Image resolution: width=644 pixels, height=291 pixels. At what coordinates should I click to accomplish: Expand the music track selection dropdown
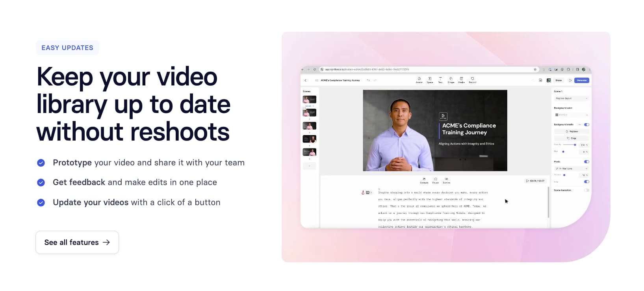[571, 169]
